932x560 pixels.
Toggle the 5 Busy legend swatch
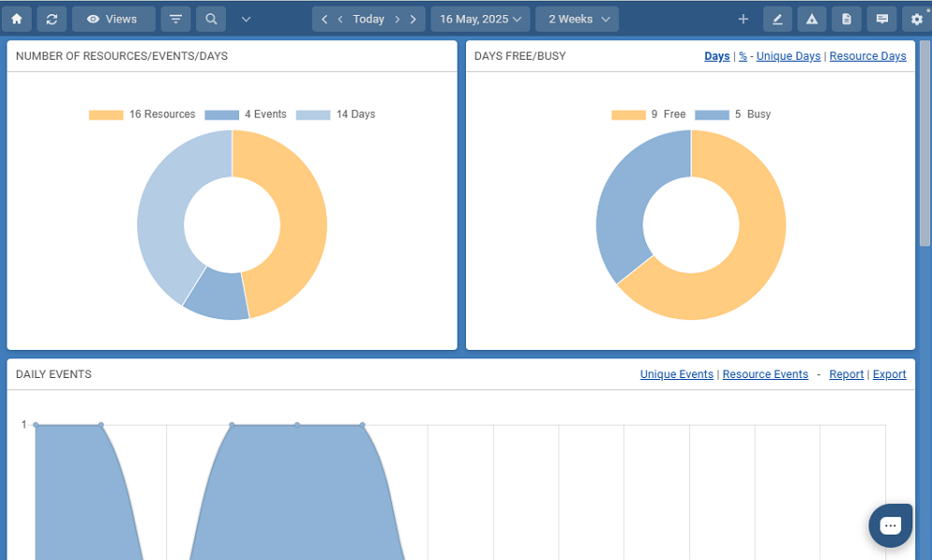[x=712, y=115]
